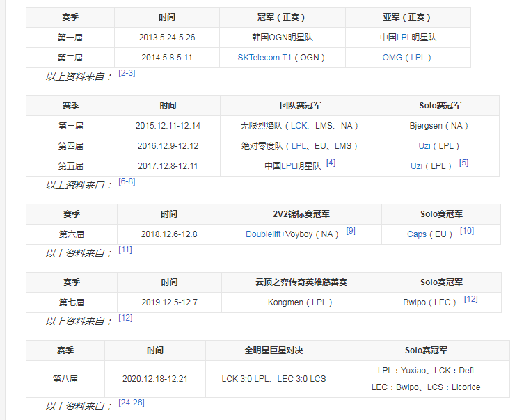
Task: Select the 第三届 season cell
Action: point(71,126)
